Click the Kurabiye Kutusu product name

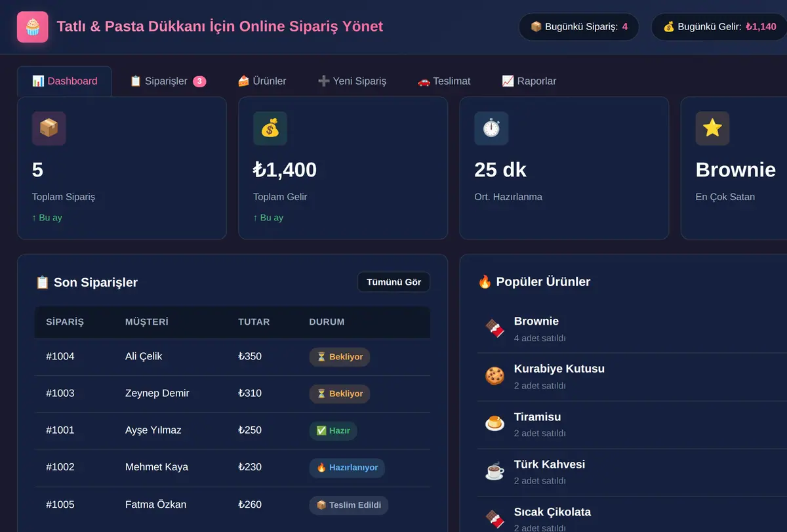[559, 369]
